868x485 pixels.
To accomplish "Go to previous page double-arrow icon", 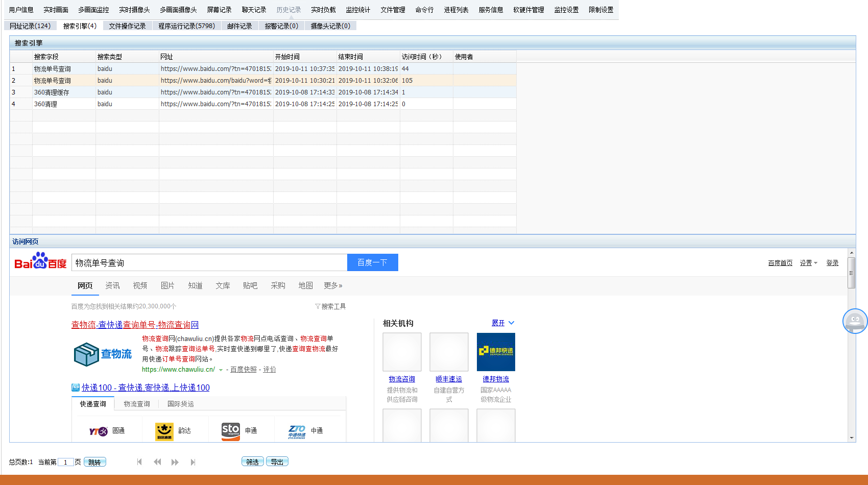I will coord(157,462).
